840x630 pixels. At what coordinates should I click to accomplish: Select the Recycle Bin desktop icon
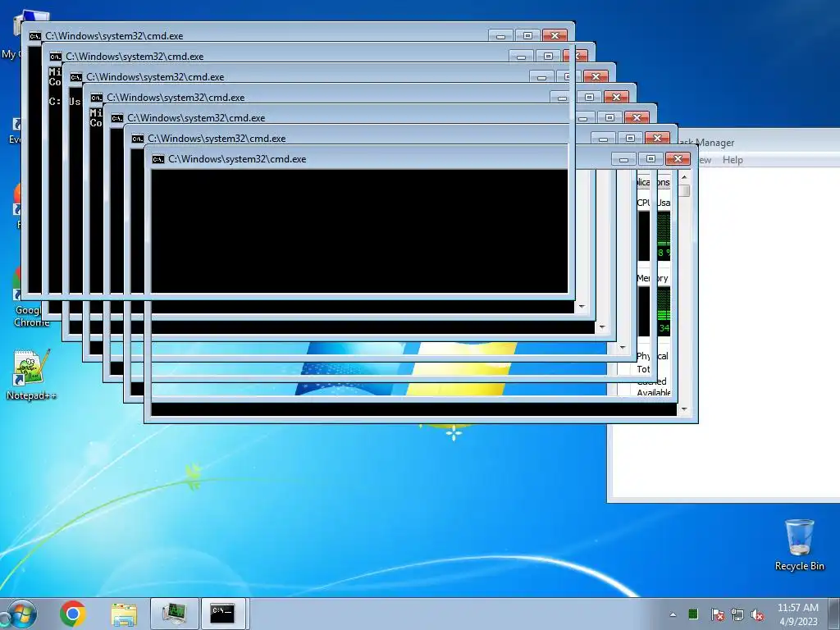click(x=799, y=545)
